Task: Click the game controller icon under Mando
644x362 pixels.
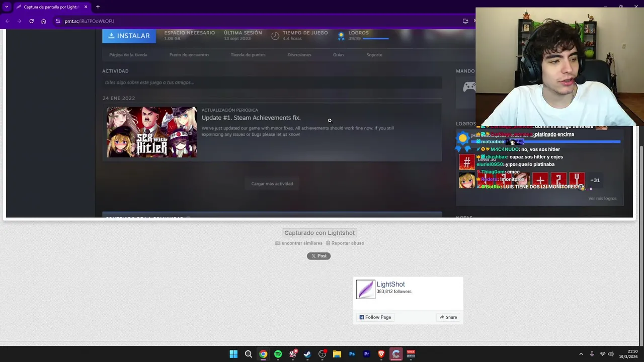Action: (x=469, y=86)
